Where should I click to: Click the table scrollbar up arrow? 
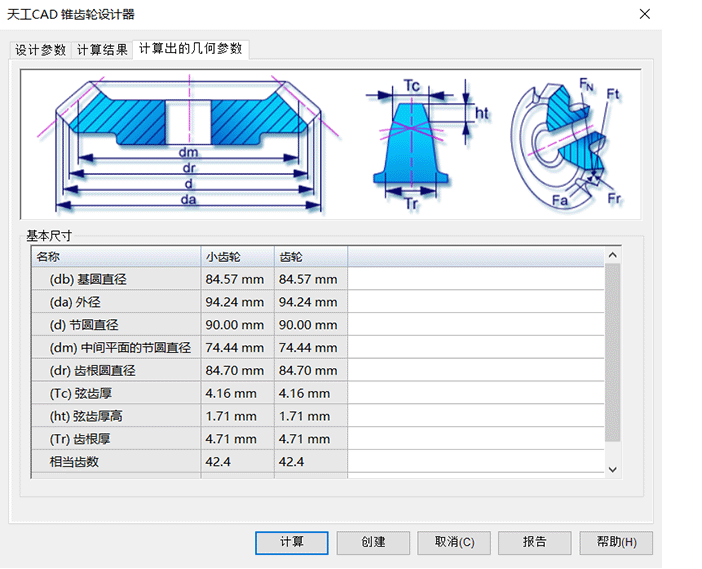[x=612, y=255]
